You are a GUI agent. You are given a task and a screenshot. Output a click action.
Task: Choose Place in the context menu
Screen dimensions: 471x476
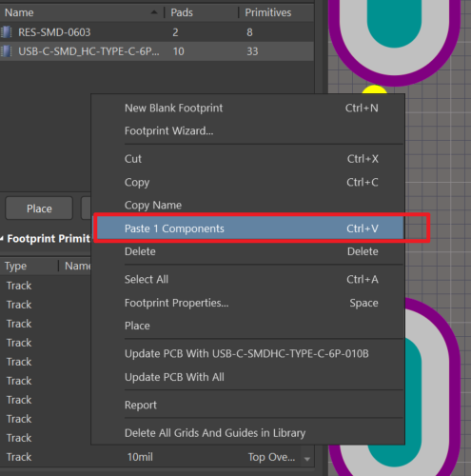click(x=247, y=326)
